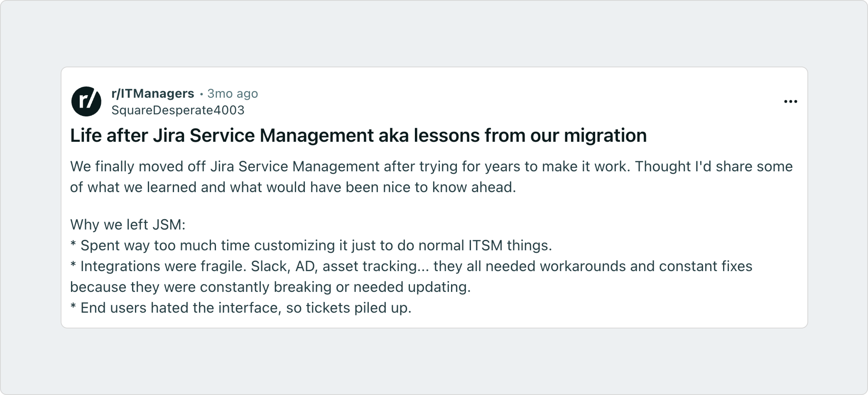This screenshot has width=868, height=395.
Task: Click the word "ITSM" in the first bullet
Action: 485,246
